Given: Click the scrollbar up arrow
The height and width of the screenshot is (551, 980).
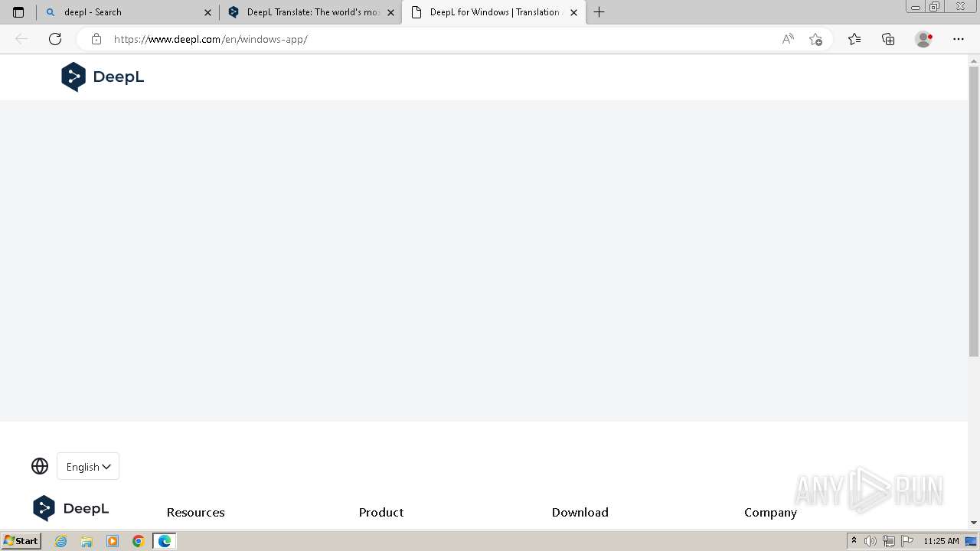Looking at the screenshot, I should (x=974, y=60).
